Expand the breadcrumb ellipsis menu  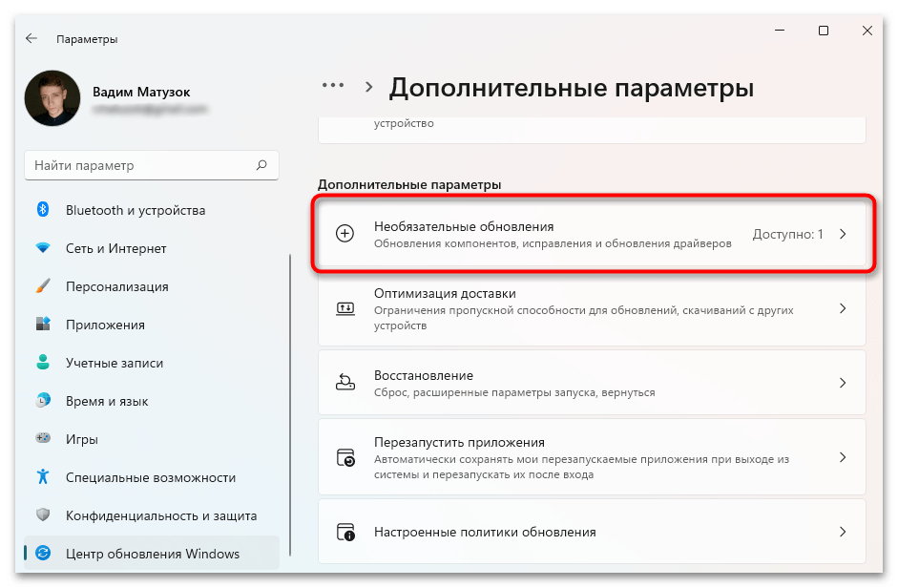(332, 86)
